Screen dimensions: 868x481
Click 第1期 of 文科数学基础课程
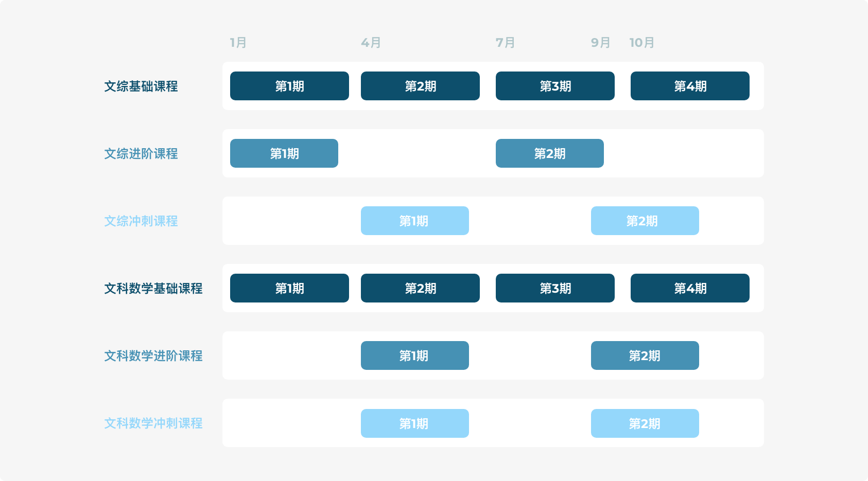point(289,288)
